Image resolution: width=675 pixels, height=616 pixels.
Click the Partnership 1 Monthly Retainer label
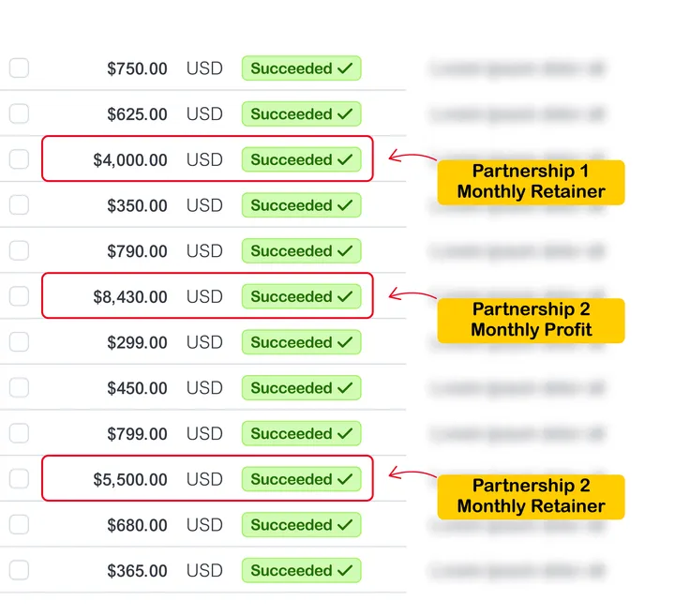click(531, 182)
